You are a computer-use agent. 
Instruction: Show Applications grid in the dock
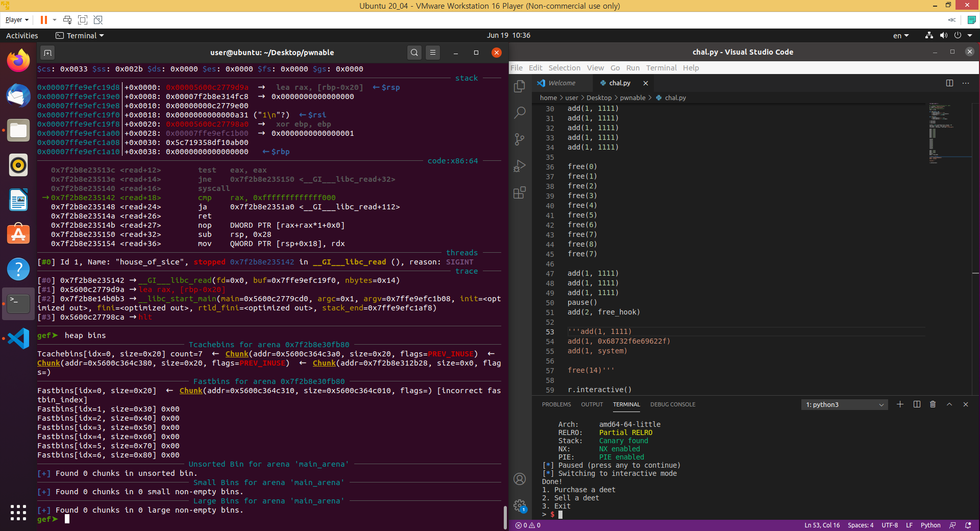click(18, 512)
